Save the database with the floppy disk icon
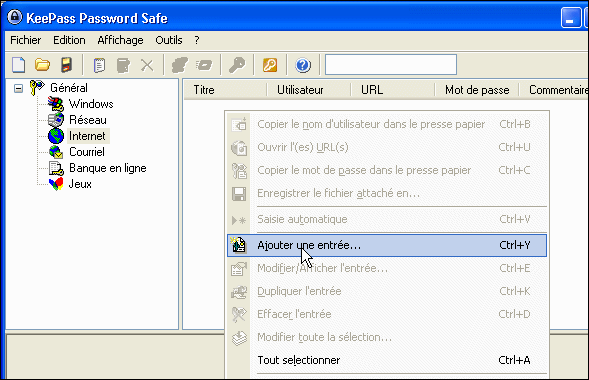Image resolution: width=589 pixels, height=380 pixels. (66, 65)
